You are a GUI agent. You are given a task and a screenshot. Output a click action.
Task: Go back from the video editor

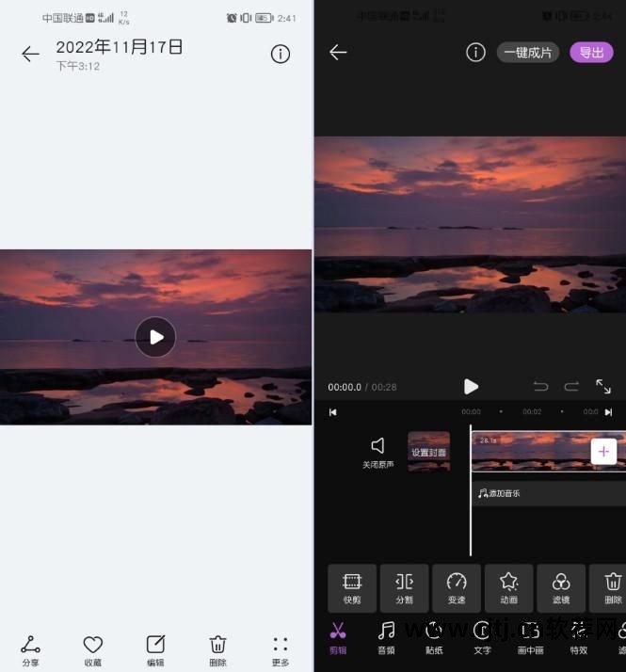pos(338,53)
